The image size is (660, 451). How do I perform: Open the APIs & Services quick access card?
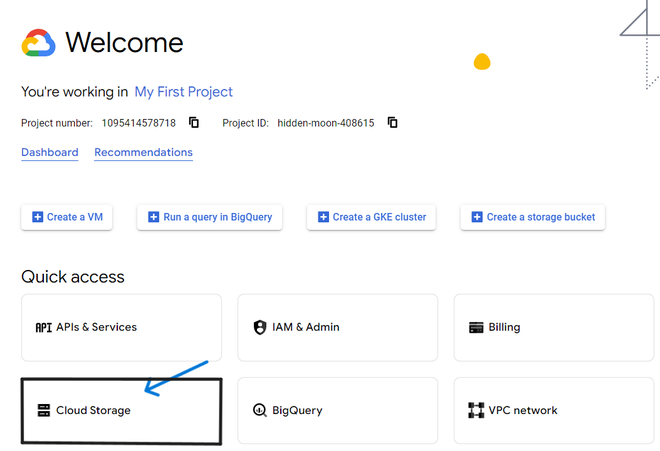coord(121,327)
